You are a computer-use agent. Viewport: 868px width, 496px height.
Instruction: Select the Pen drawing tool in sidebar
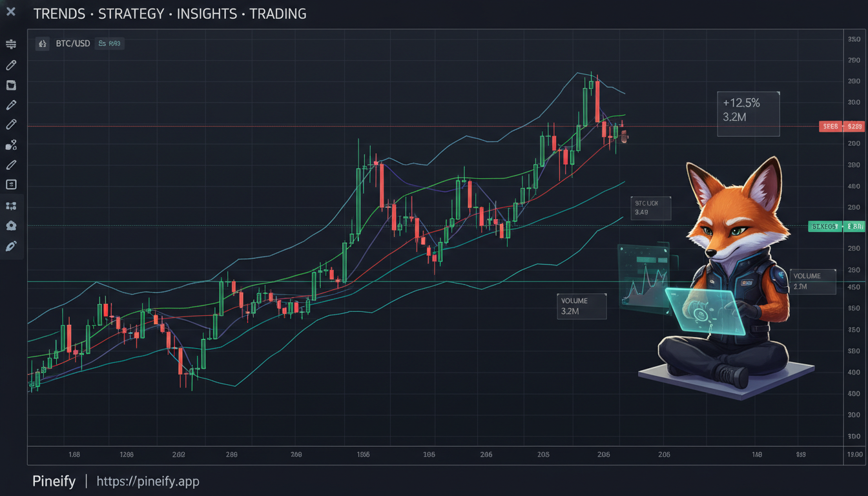point(10,65)
